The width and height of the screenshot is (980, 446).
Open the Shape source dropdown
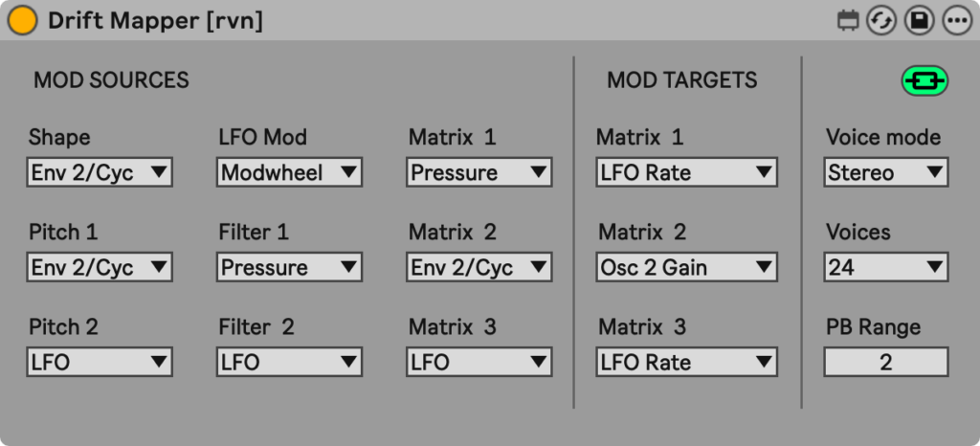click(100, 173)
